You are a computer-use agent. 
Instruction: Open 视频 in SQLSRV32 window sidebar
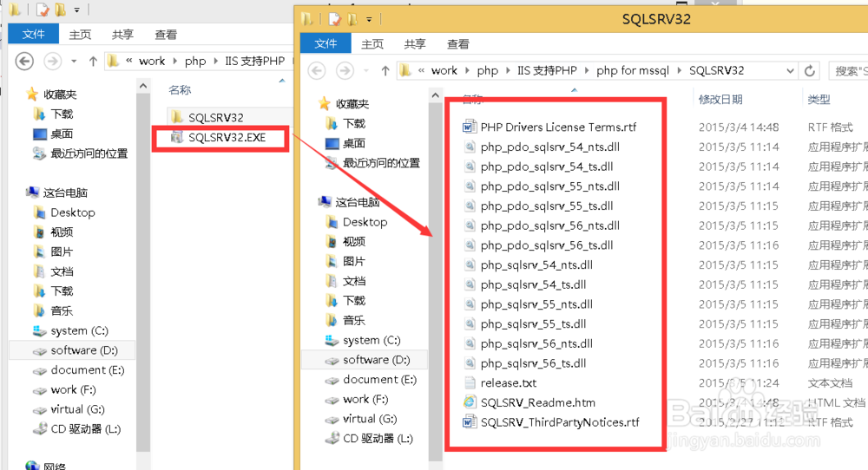[354, 242]
